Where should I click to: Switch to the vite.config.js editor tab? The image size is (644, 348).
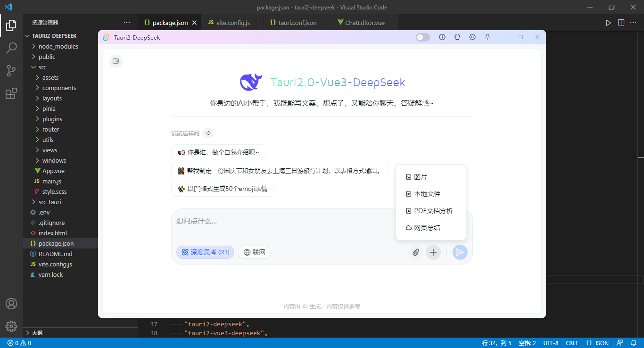(233, 23)
